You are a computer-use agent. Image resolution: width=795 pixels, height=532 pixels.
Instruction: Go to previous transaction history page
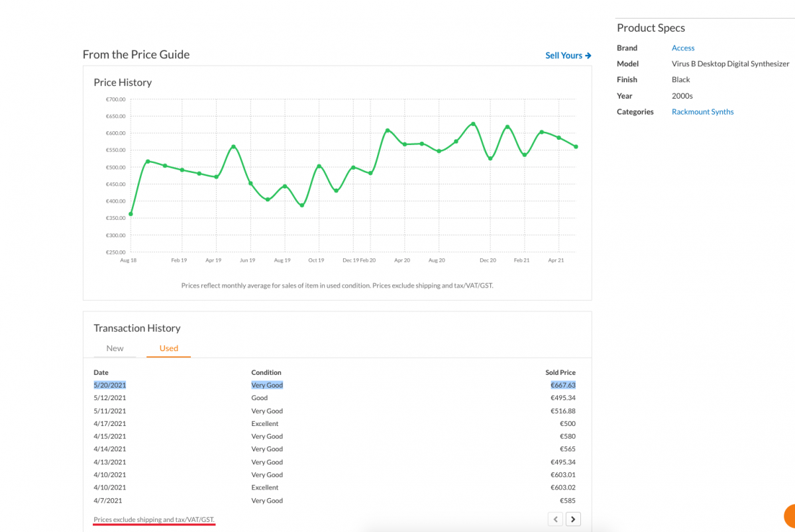556,519
